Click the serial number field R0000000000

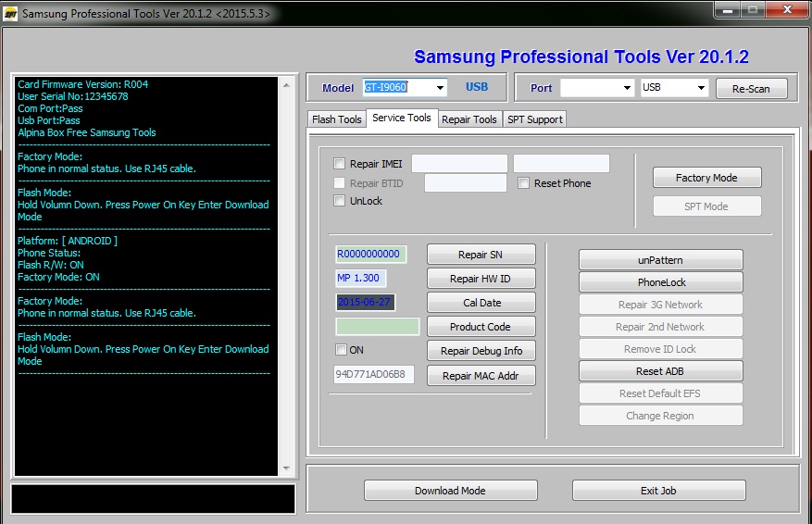[x=370, y=254]
